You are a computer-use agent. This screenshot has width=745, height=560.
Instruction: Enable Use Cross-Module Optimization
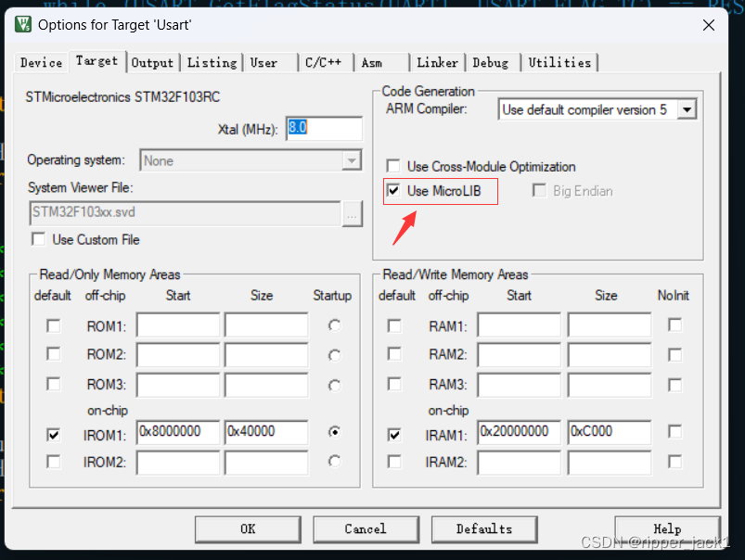(x=392, y=165)
